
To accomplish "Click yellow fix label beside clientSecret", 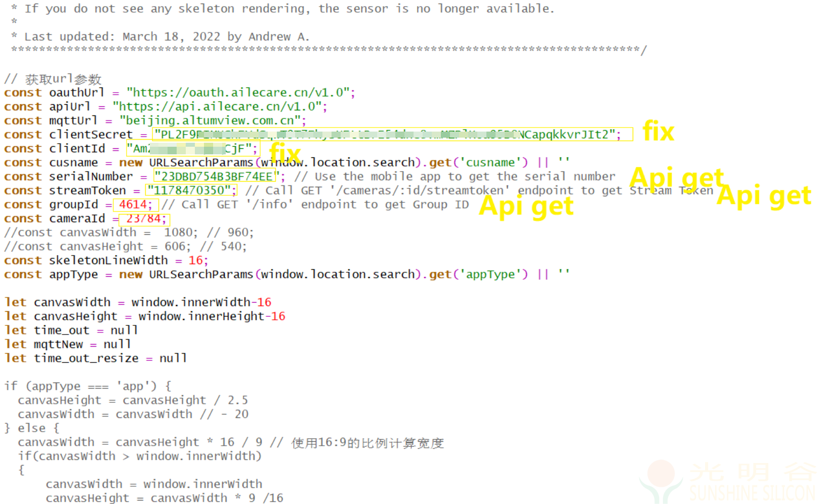I will (658, 132).
